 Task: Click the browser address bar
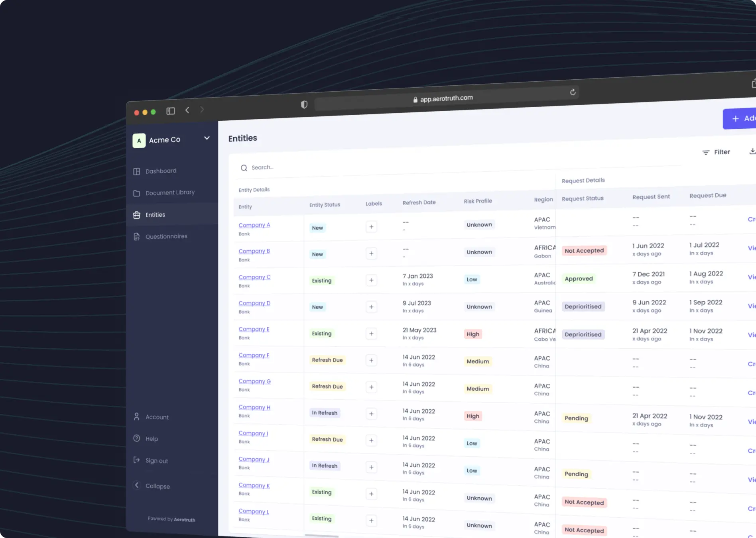(x=446, y=98)
